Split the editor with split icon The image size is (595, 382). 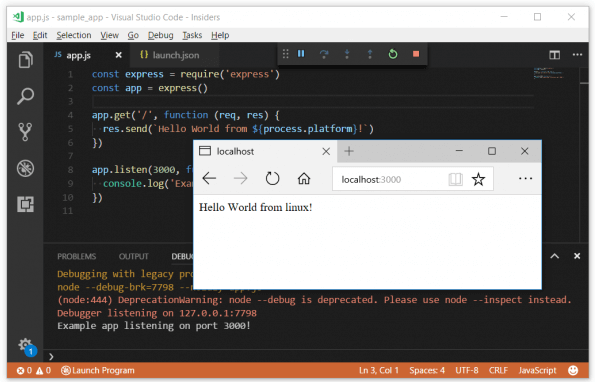coord(554,55)
